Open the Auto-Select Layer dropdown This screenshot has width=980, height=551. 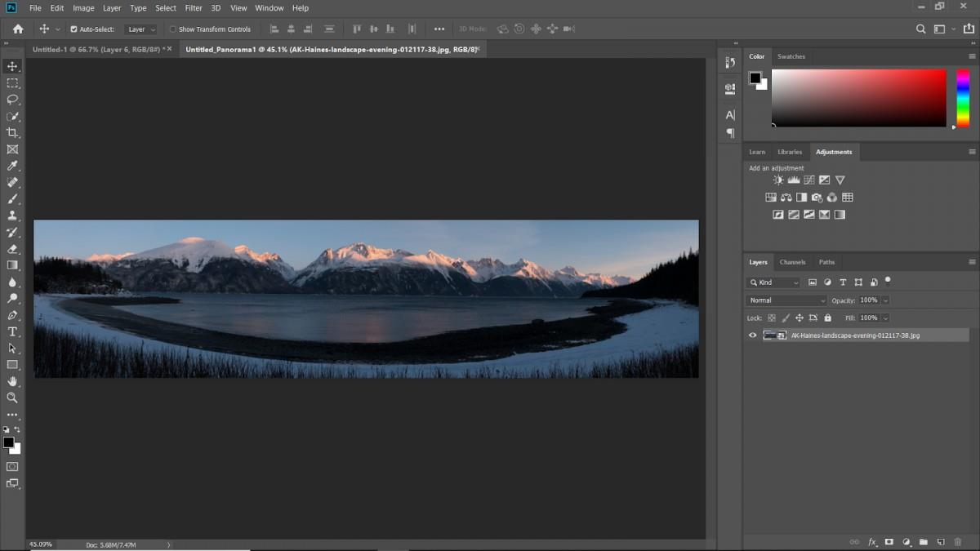(x=141, y=29)
